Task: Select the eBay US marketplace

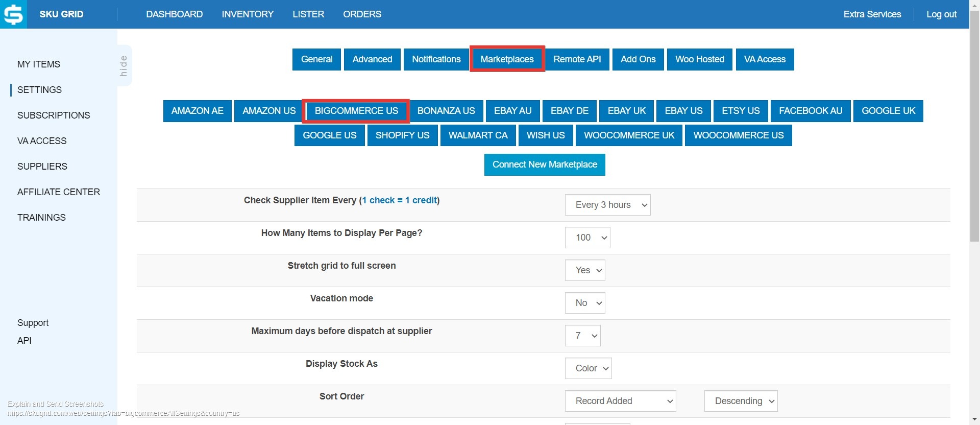Action: tap(684, 111)
